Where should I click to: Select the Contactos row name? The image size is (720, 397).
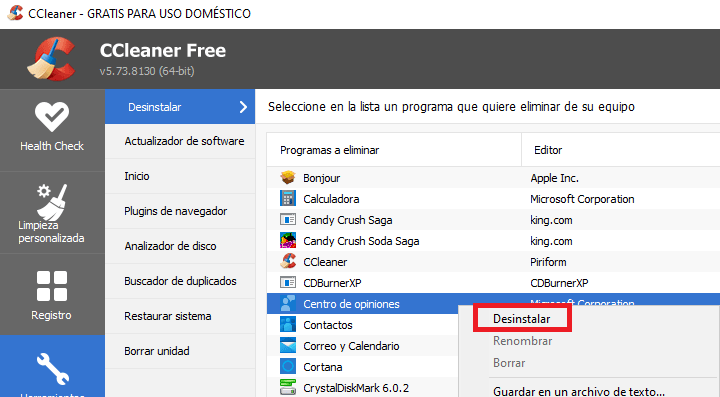click(x=328, y=325)
